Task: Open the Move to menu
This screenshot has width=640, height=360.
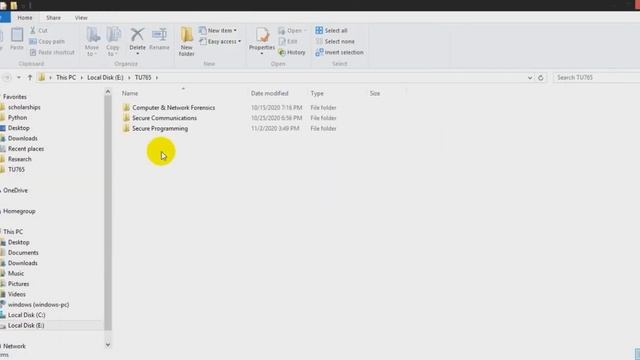Action: click(92, 42)
